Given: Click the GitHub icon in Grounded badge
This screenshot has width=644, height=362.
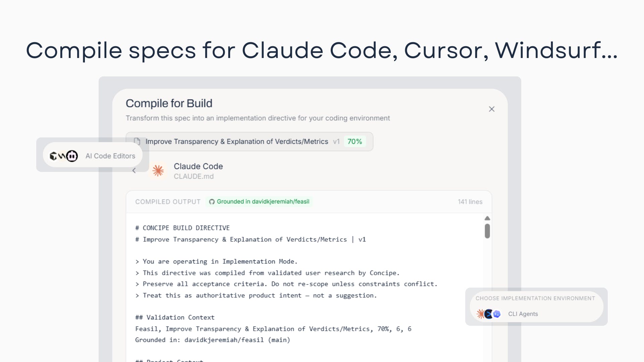Looking at the screenshot, I should pyautogui.click(x=212, y=202).
